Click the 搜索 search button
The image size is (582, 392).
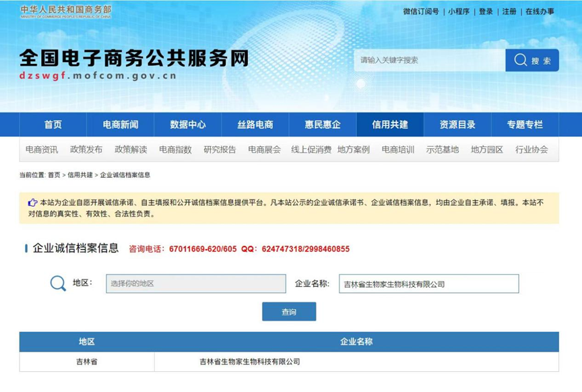pos(532,60)
